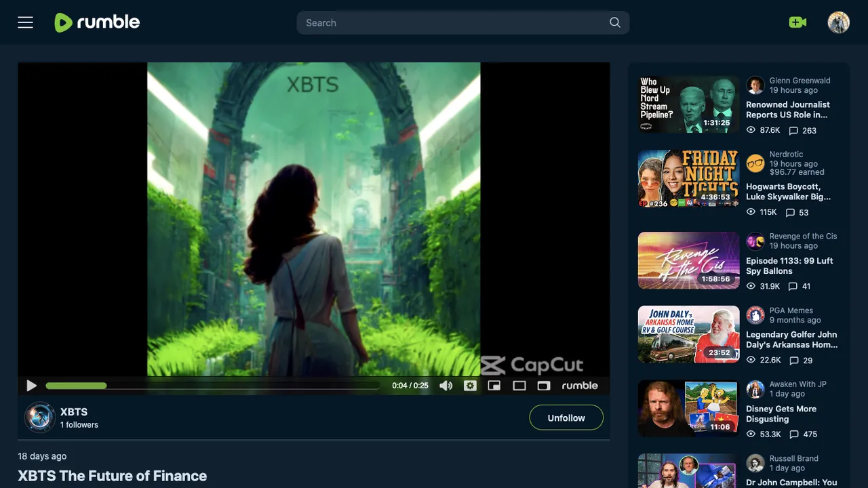Toggle picture-in-picture mode
This screenshot has width=868, height=488.
click(494, 386)
